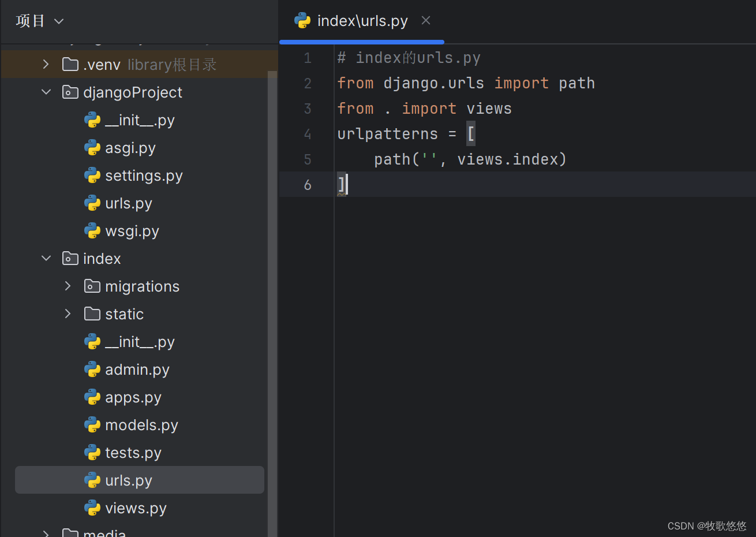
Task: Click the index package folder icon
Action: 70,258
